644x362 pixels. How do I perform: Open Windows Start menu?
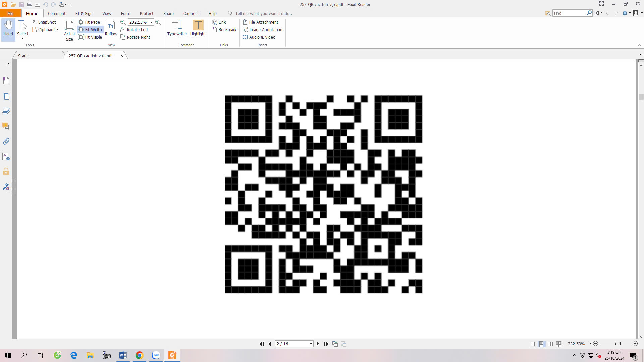tap(8, 355)
